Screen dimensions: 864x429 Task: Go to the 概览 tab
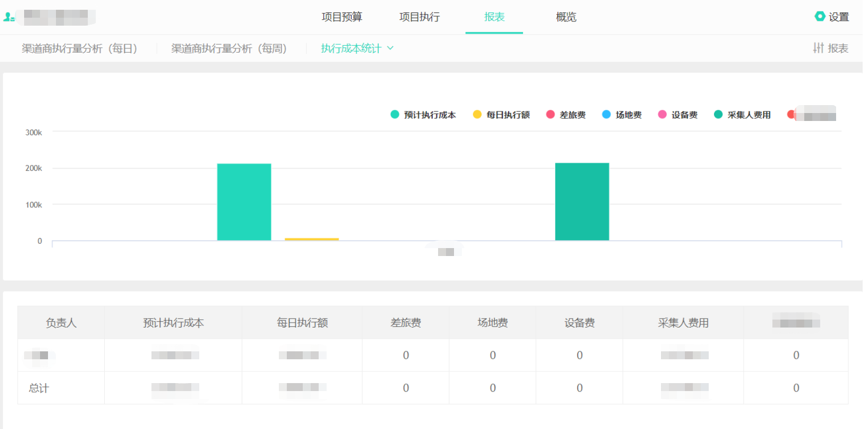pyautogui.click(x=566, y=17)
